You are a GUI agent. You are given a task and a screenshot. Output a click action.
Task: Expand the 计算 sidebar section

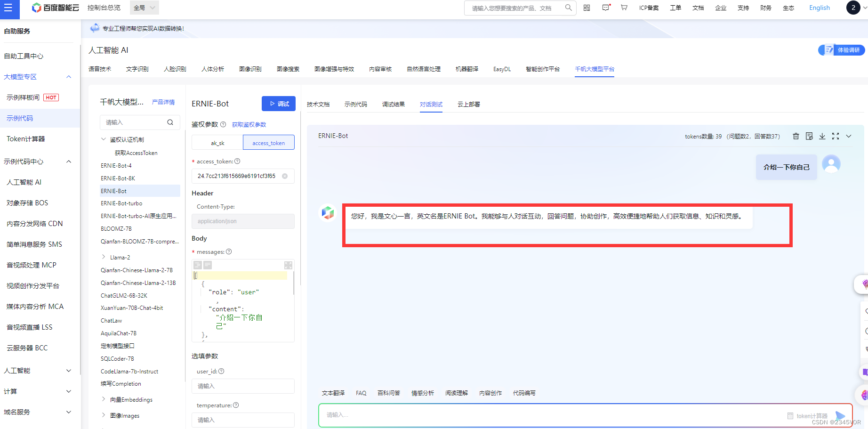coord(69,391)
